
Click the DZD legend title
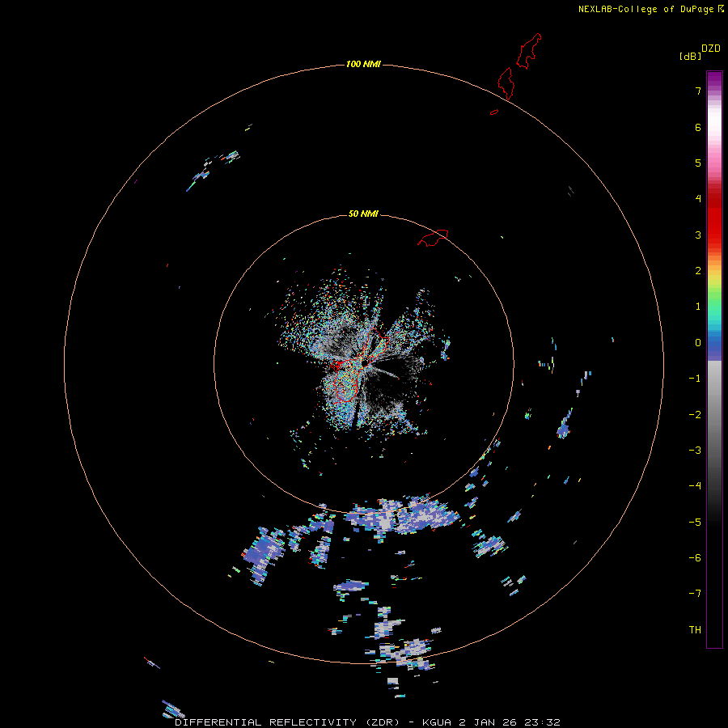(711, 49)
